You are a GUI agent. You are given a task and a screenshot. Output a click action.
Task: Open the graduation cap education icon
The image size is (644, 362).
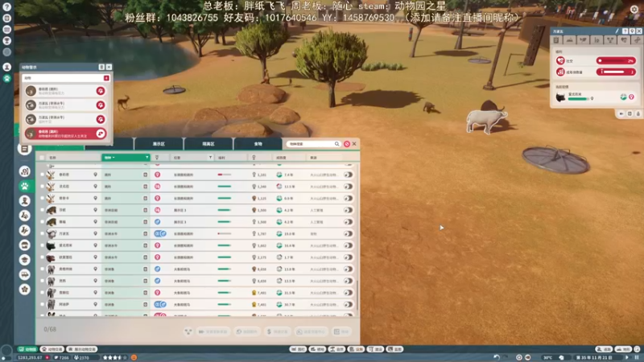click(x=25, y=260)
